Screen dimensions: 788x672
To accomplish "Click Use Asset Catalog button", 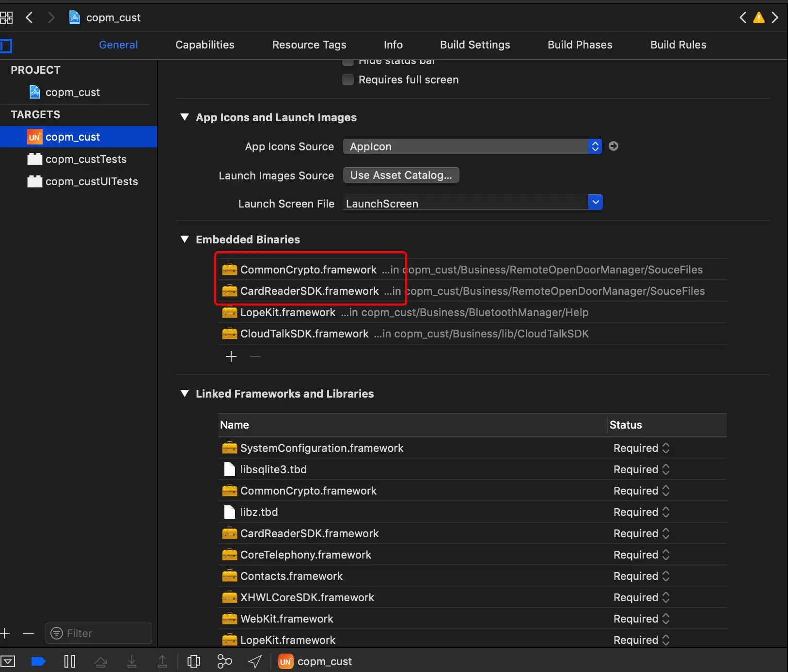I will [401, 175].
